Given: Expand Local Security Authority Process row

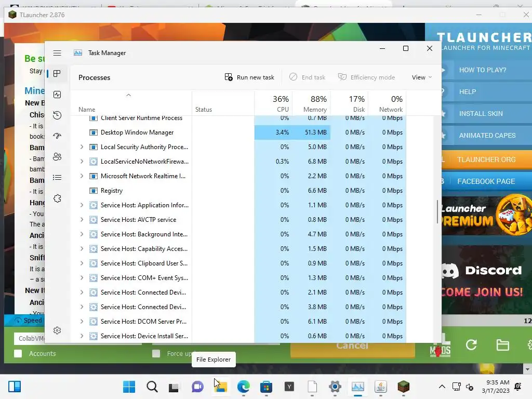Looking at the screenshot, I should [82, 147].
